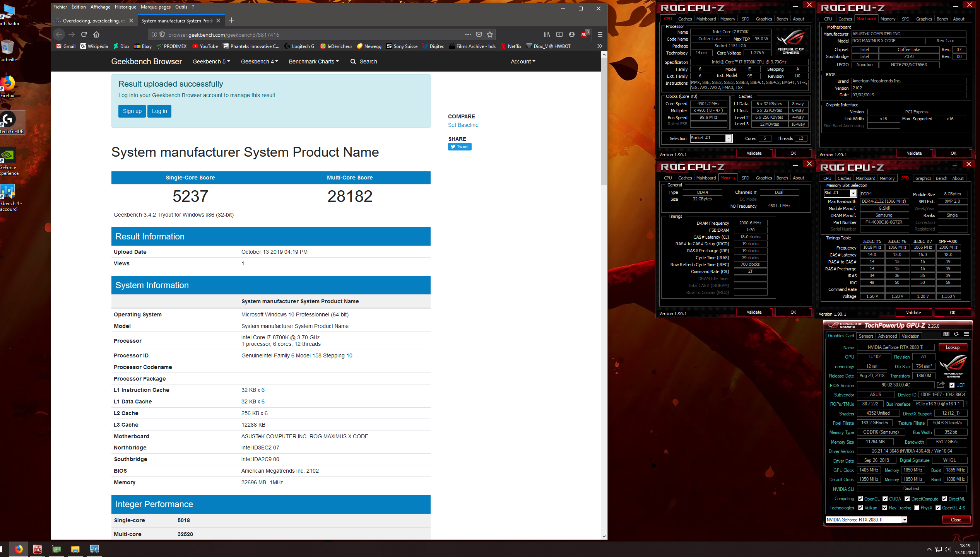Show sidebars icon in Firefox toolbar
The image size is (980, 557).
click(559, 34)
